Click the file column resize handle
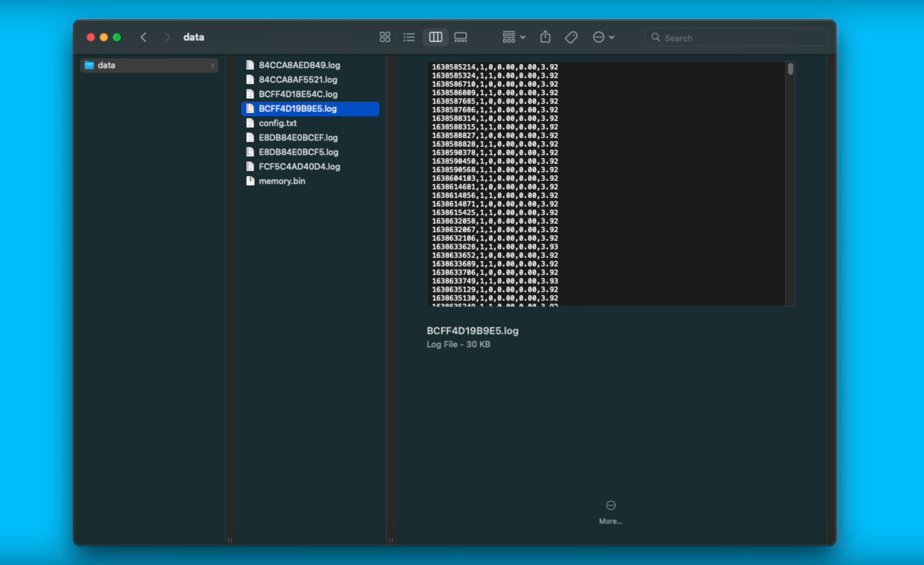Viewport: 924px width, 565px height. (391, 540)
